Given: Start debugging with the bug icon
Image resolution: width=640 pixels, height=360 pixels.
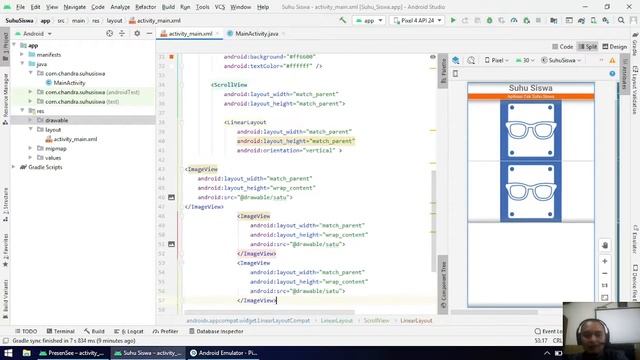Looking at the screenshot, I should click(489, 20).
